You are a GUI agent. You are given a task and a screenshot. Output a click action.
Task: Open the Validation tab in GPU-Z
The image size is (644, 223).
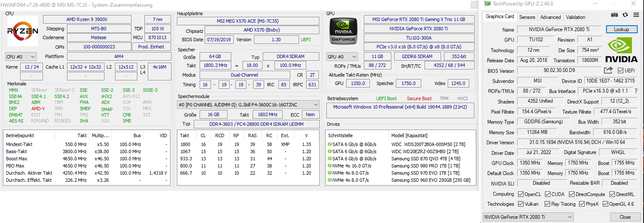click(x=575, y=17)
